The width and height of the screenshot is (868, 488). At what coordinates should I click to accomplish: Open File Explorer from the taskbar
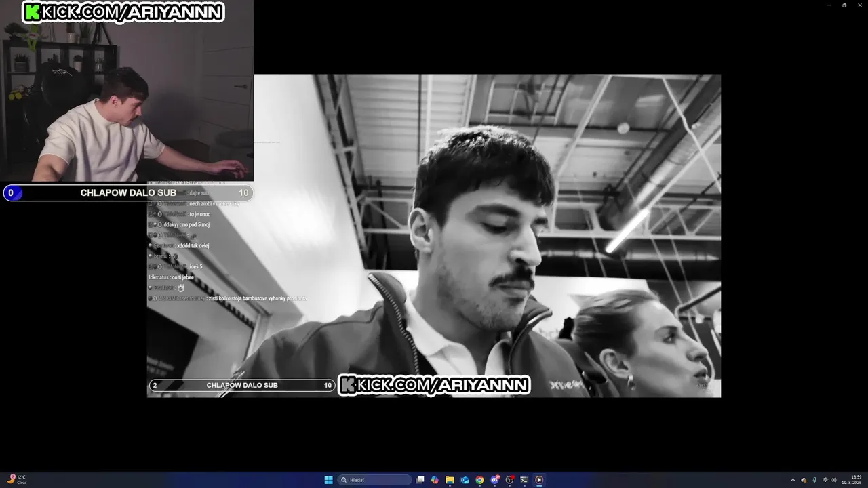click(x=450, y=480)
